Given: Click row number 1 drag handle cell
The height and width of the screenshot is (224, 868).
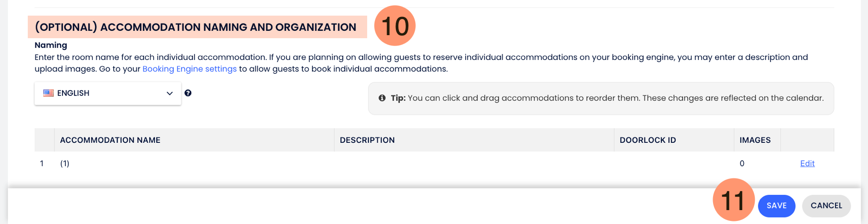Looking at the screenshot, I should (x=42, y=164).
